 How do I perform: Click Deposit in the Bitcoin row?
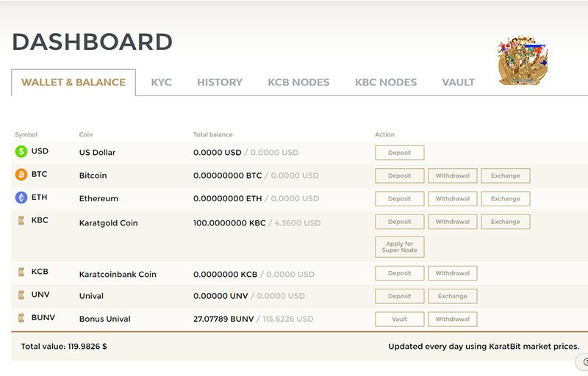pyautogui.click(x=400, y=176)
